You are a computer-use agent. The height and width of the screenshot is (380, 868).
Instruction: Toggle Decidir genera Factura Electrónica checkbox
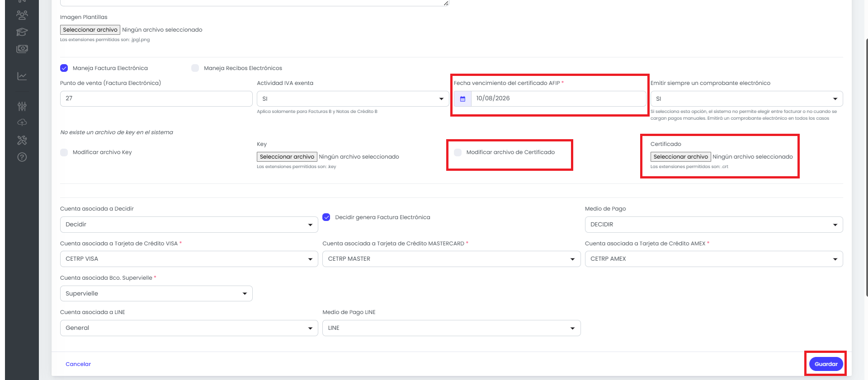tap(326, 217)
